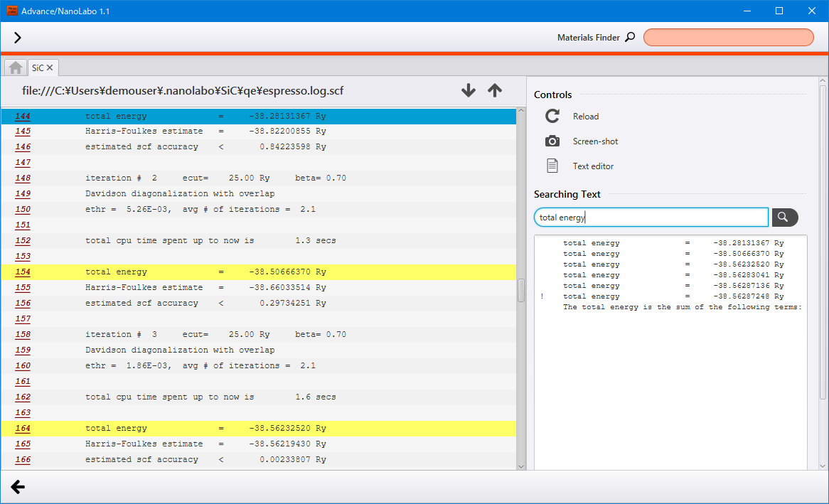This screenshot has height=504, width=829.
Task: Click estimated scf accuracy 0.84223598 line
Action: tap(259, 147)
